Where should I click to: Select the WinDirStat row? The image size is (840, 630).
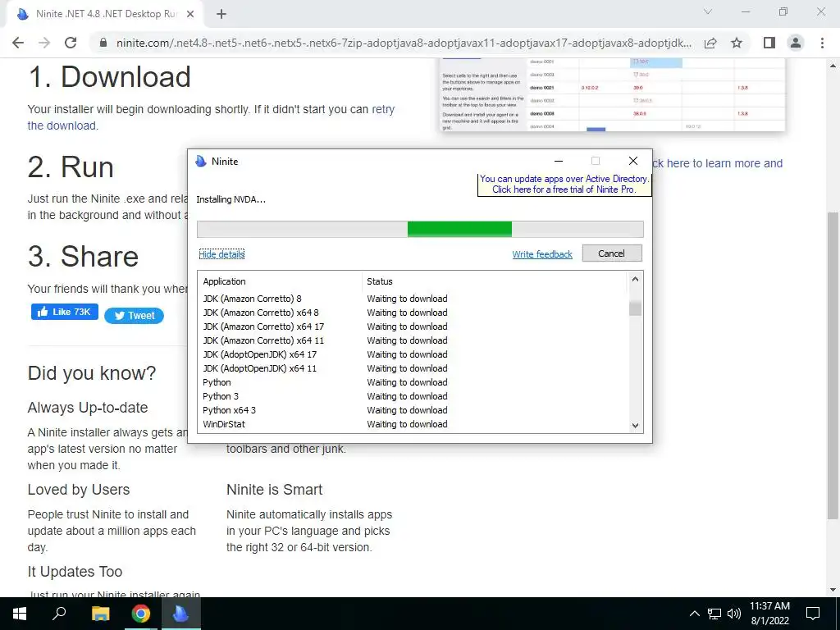click(x=413, y=424)
